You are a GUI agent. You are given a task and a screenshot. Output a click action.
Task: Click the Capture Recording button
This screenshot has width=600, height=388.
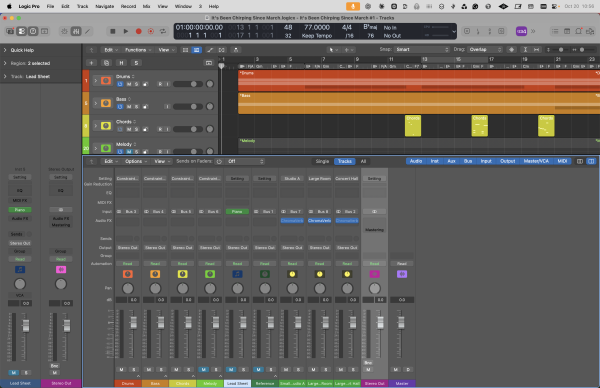(151, 31)
